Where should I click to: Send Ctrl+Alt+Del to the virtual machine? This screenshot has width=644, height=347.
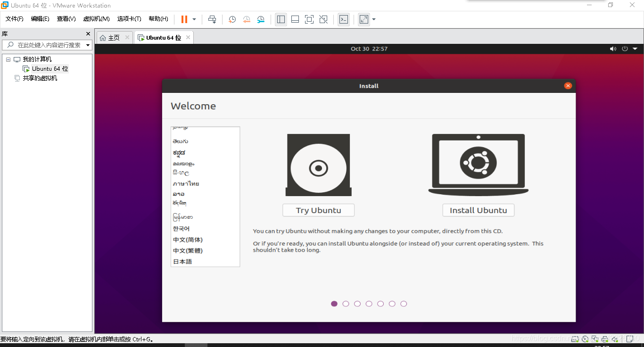pyautogui.click(x=212, y=19)
